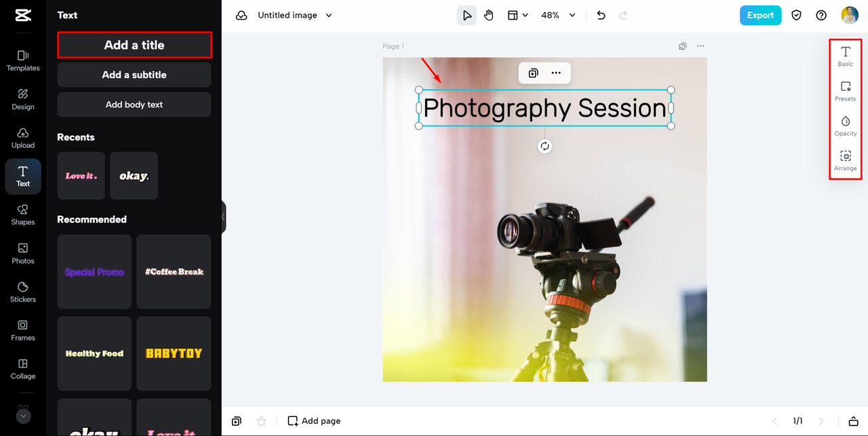Screen dimensions: 868x436
Task: Open text element more options menu
Action: [556, 73]
